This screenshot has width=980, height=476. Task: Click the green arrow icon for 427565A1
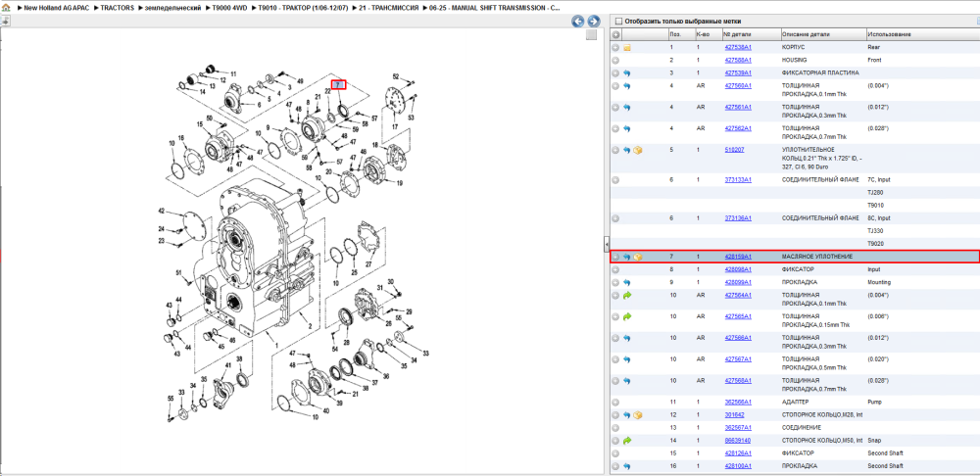tap(627, 316)
